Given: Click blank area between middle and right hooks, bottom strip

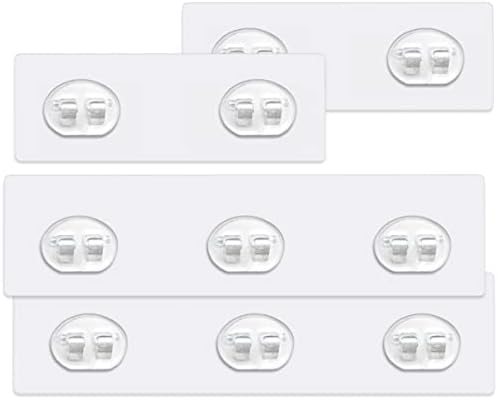Looking at the screenshot, I should [x=338, y=342].
